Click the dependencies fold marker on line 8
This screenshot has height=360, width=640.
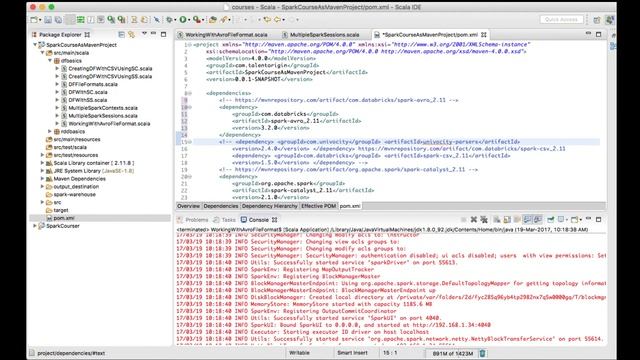coord(190,93)
